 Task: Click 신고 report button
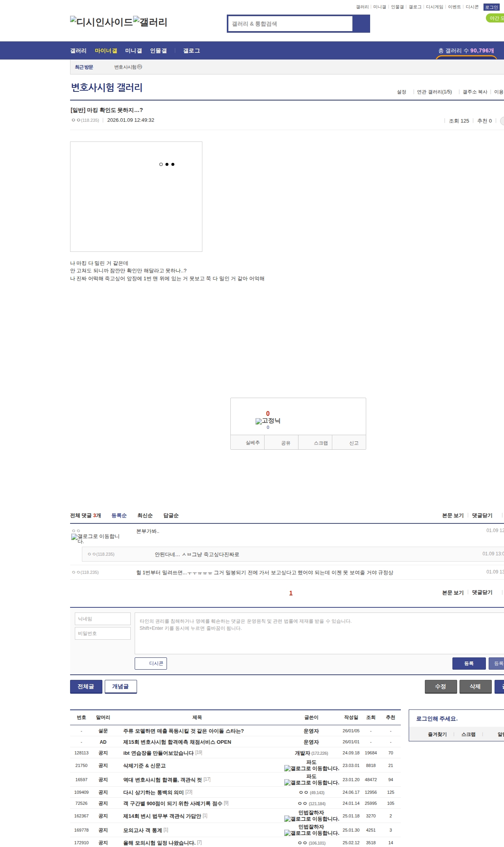coord(349,443)
